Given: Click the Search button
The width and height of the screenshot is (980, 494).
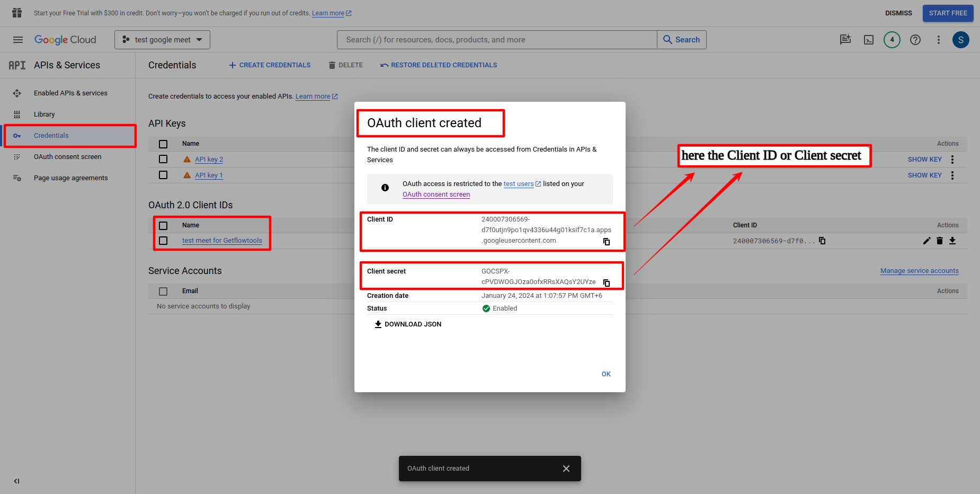Looking at the screenshot, I should 682,40.
